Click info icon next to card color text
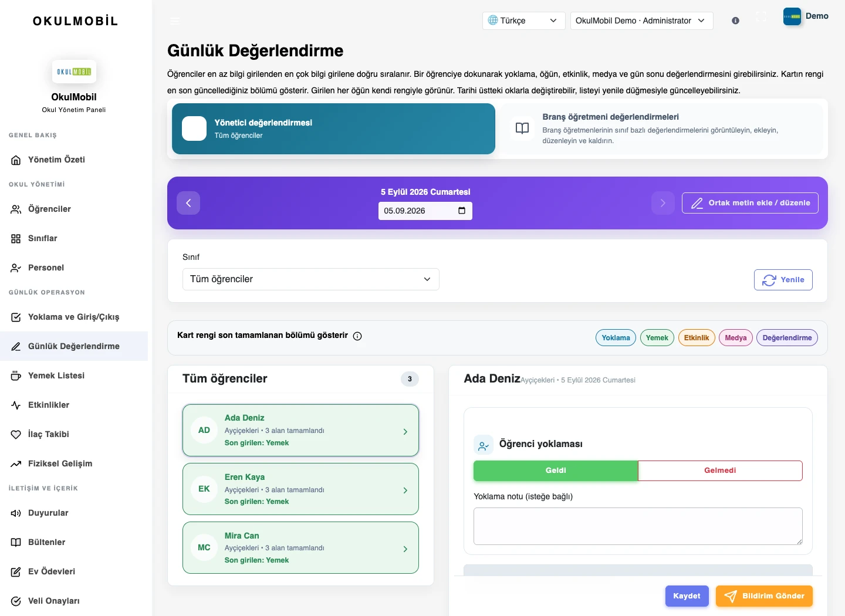This screenshot has width=845, height=616. pyautogui.click(x=357, y=336)
